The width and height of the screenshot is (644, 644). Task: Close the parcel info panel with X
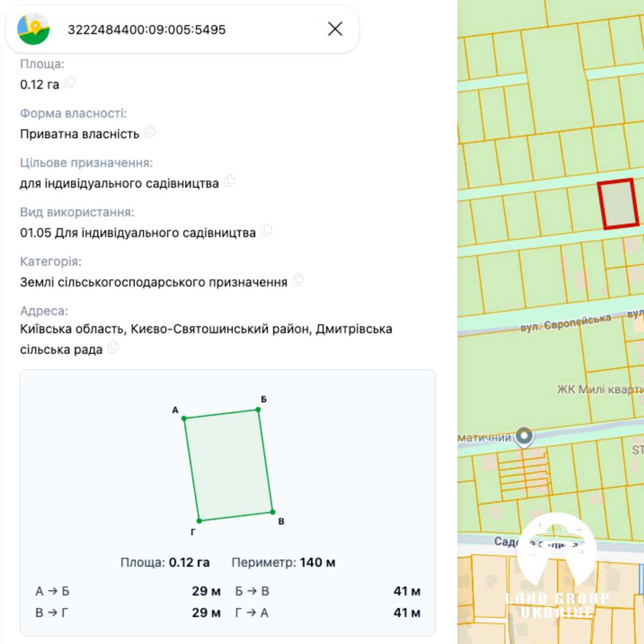(x=335, y=29)
